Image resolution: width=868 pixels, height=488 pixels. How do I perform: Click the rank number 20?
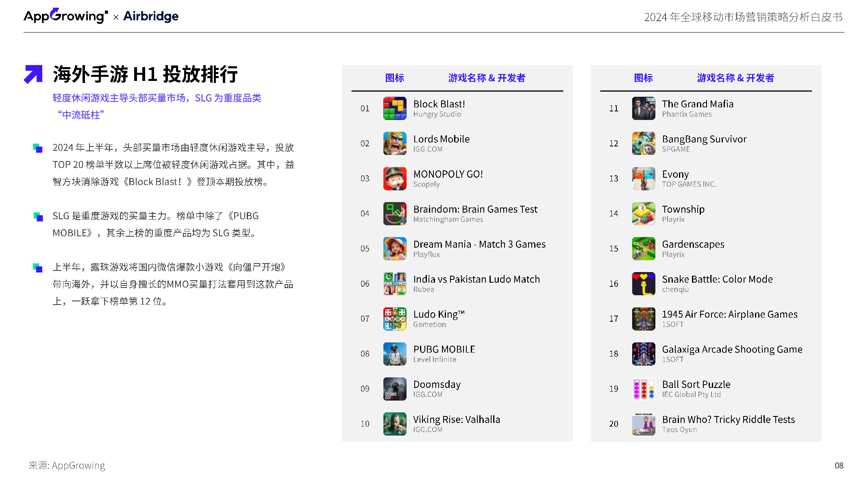point(613,424)
